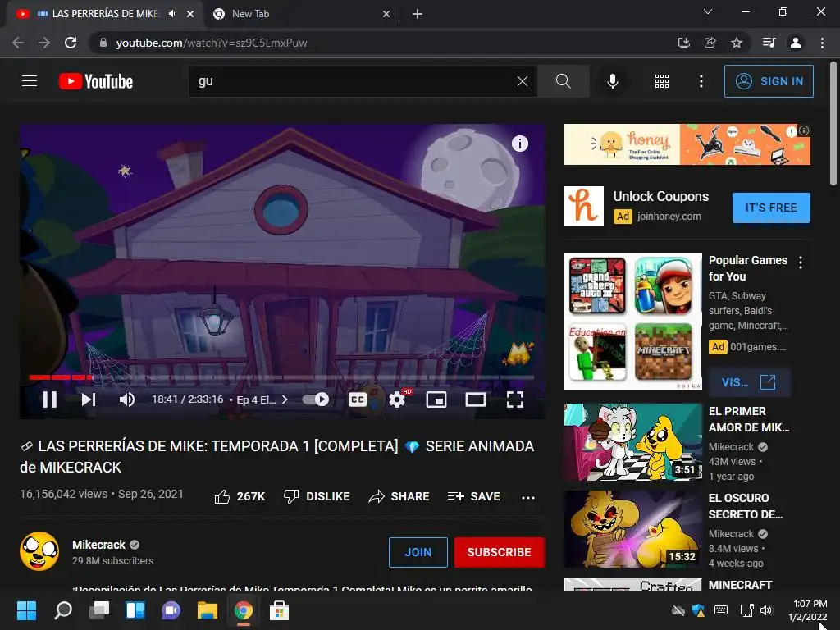Open Popular Games ad options menu
840x630 pixels.
pyautogui.click(x=801, y=262)
